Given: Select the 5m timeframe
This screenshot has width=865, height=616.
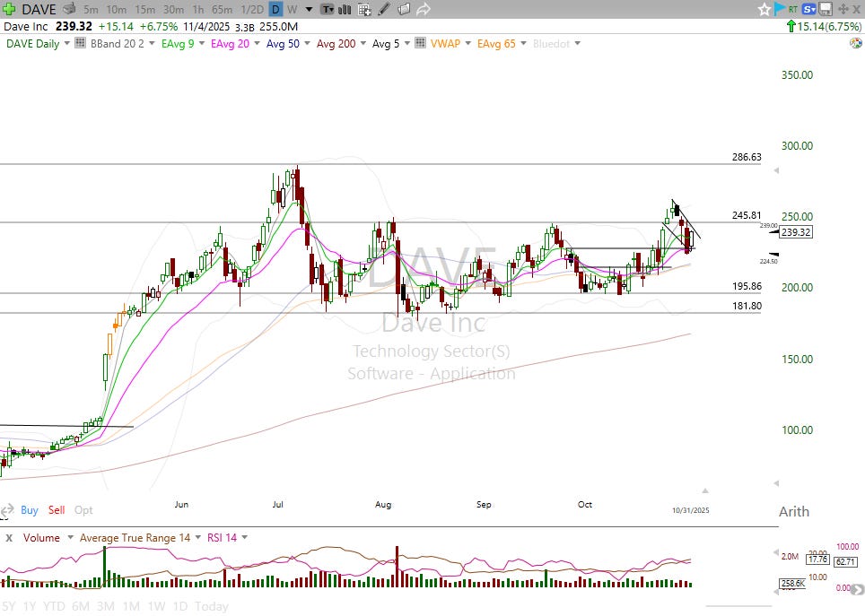Looking at the screenshot, I should tap(91, 9).
